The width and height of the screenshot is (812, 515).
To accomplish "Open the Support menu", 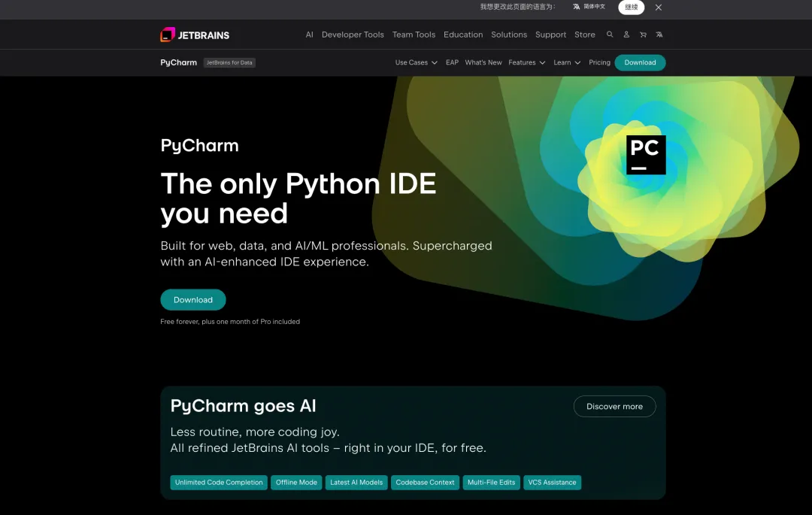I will point(550,35).
